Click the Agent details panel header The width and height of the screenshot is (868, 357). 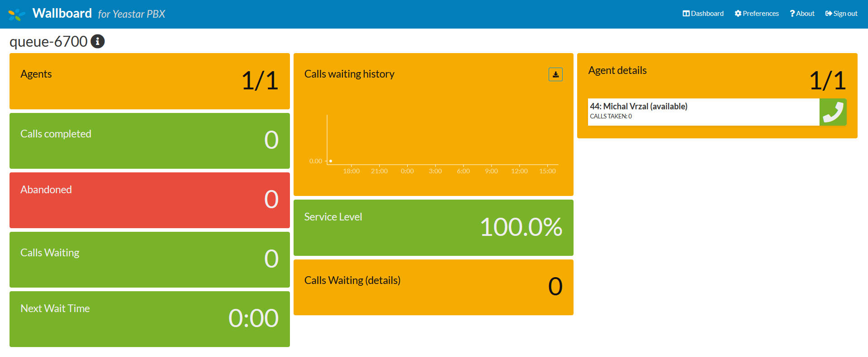click(x=617, y=70)
